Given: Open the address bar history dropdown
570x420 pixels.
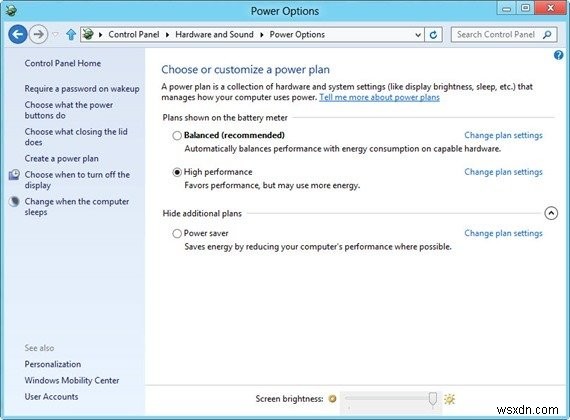Looking at the screenshot, I should click(418, 35).
